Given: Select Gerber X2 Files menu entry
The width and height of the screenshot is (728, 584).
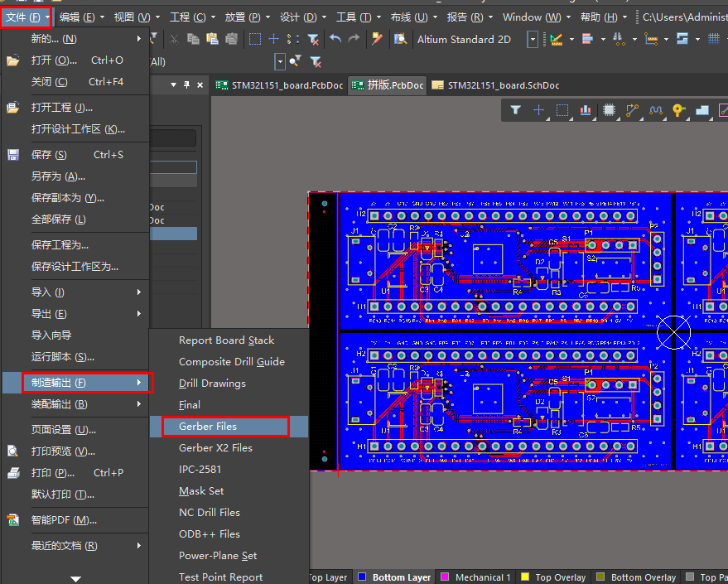Looking at the screenshot, I should coord(229,448).
